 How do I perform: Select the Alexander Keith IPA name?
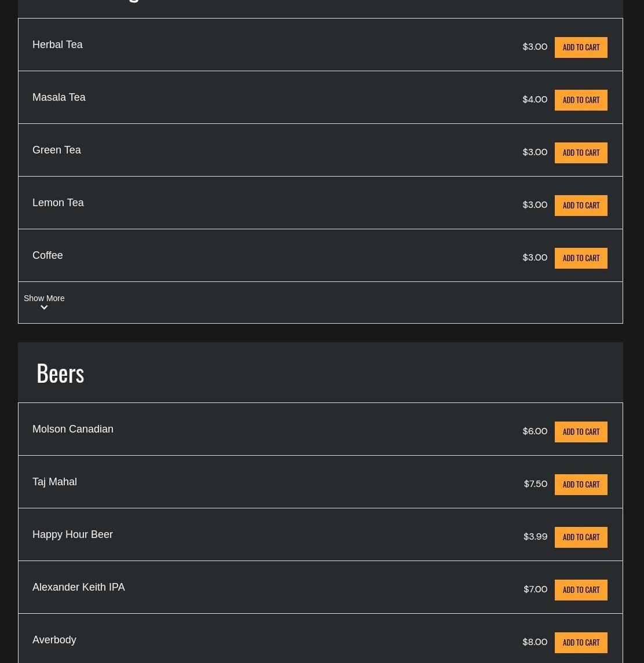79,587
